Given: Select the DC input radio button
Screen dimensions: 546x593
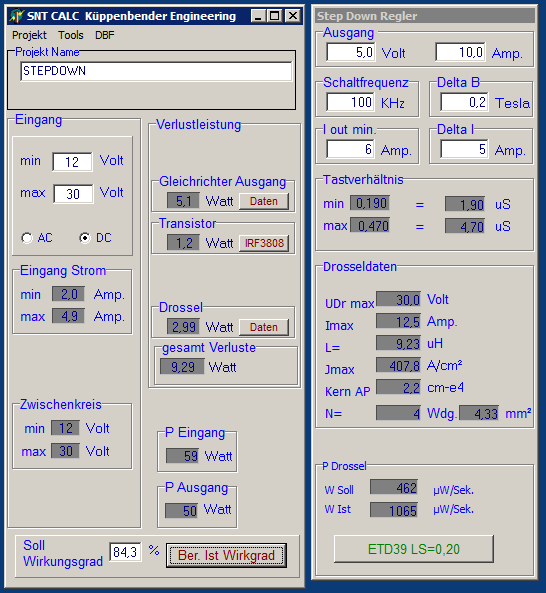Looking at the screenshot, I should 85,238.
